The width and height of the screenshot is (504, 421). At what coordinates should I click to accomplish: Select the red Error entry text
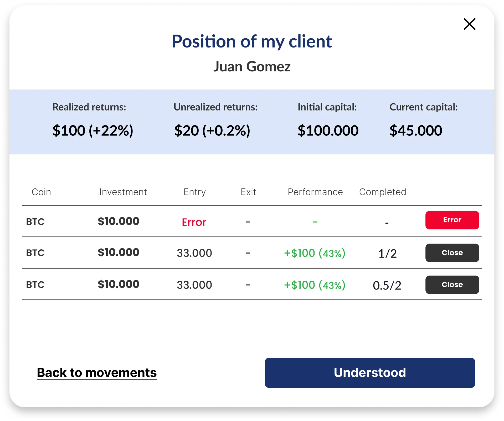[x=194, y=222]
